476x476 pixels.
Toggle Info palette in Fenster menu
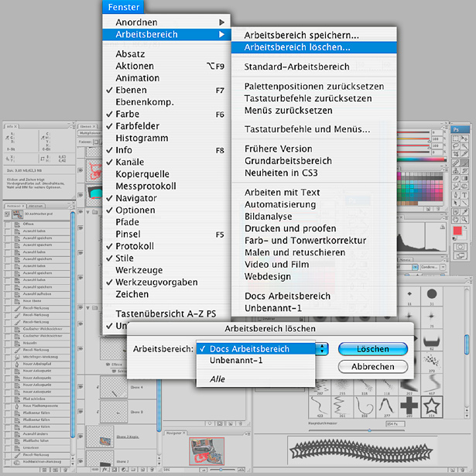pos(165,150)
